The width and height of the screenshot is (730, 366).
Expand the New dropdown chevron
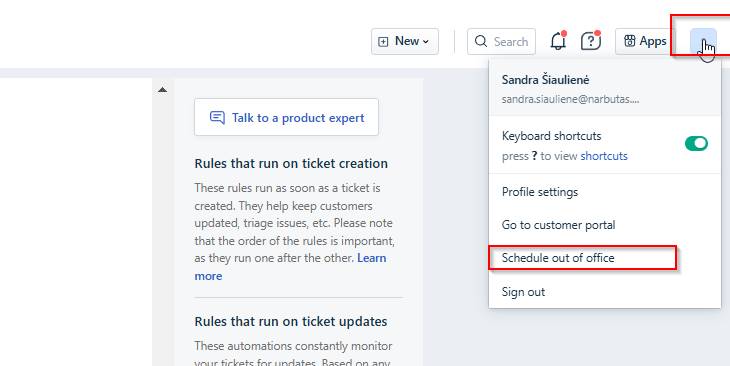click(x=426, y=42)
